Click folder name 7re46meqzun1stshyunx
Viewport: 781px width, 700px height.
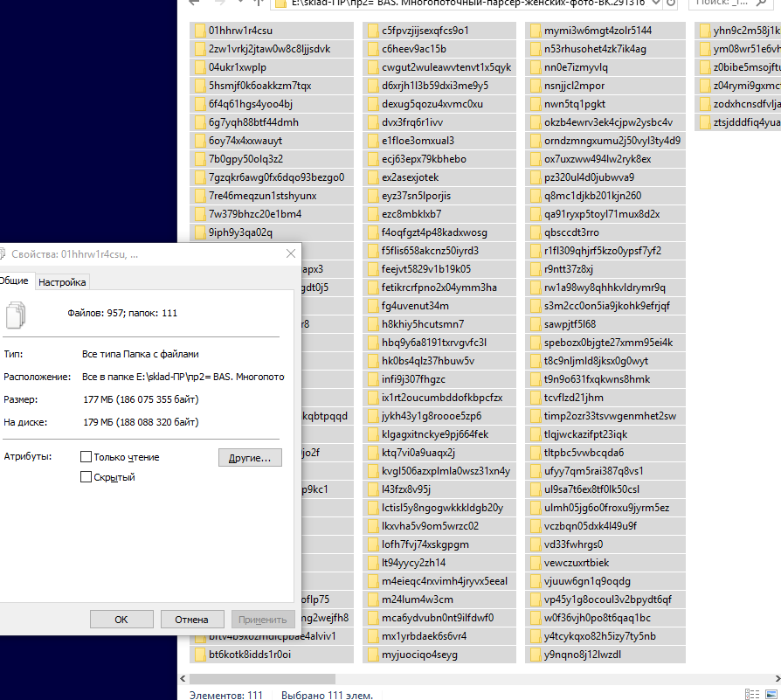pyautogui.click(x=262, y=196)
